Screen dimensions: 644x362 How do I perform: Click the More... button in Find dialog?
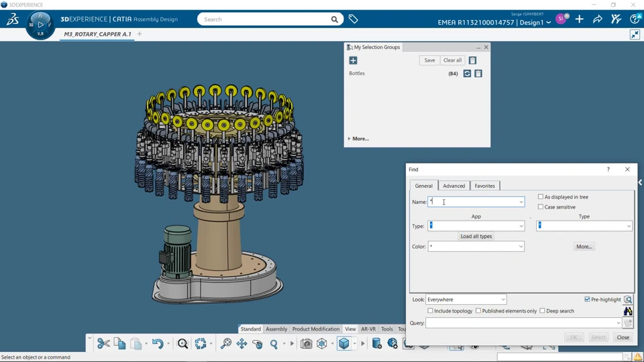pyautogui.click(x=584, y=247)
